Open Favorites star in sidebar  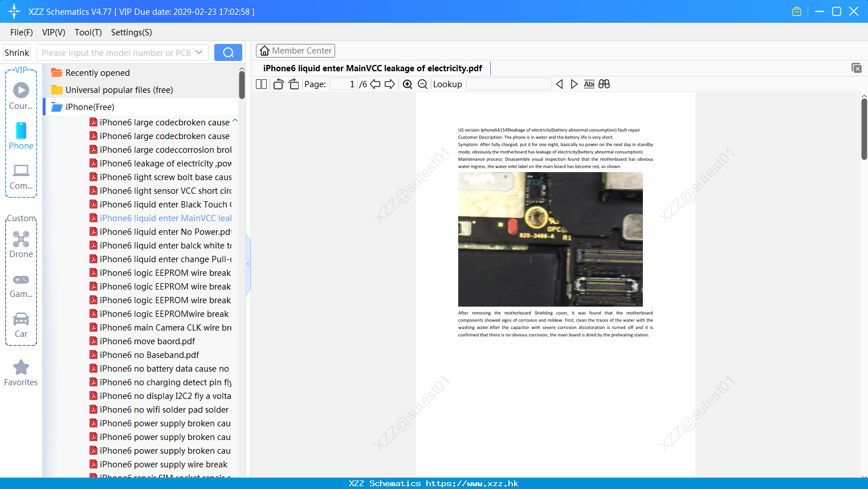(x=21, y=373)
